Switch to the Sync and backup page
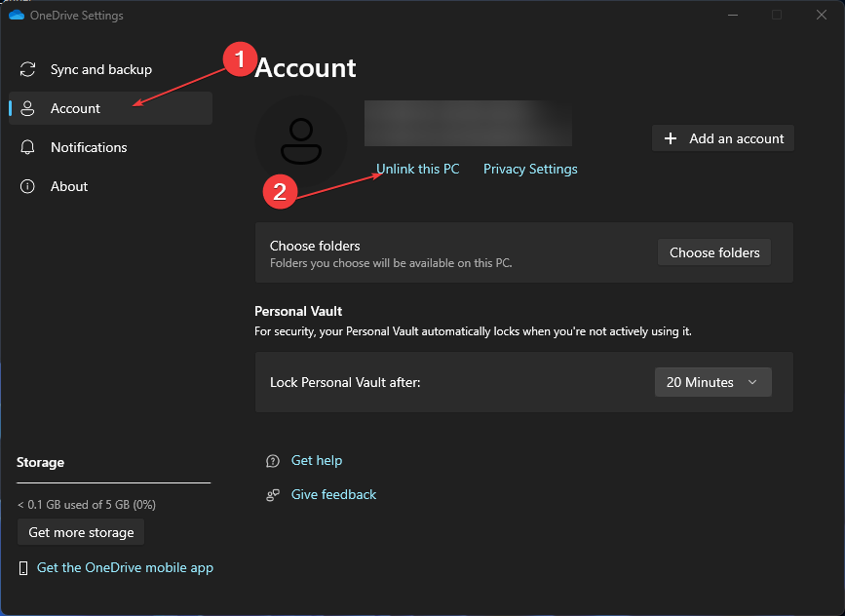Viewport: 845px width, 616px height. [100, 69]
